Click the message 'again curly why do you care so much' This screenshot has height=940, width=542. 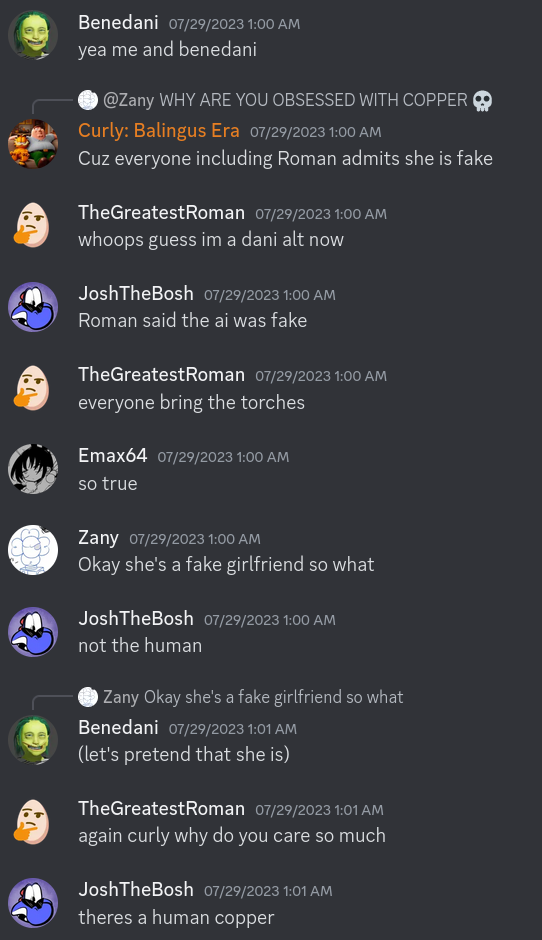pyautogui.click(x=232, y=836)
